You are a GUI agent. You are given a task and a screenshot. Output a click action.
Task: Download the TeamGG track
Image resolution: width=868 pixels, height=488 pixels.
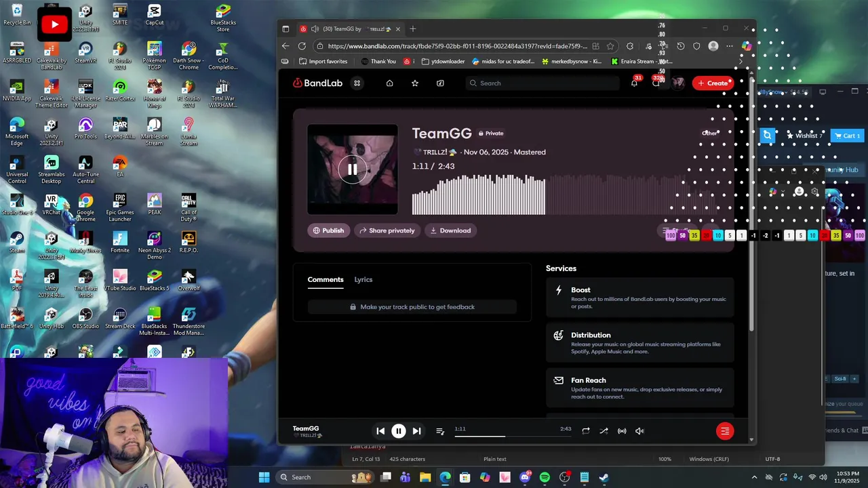pos(450,230)
